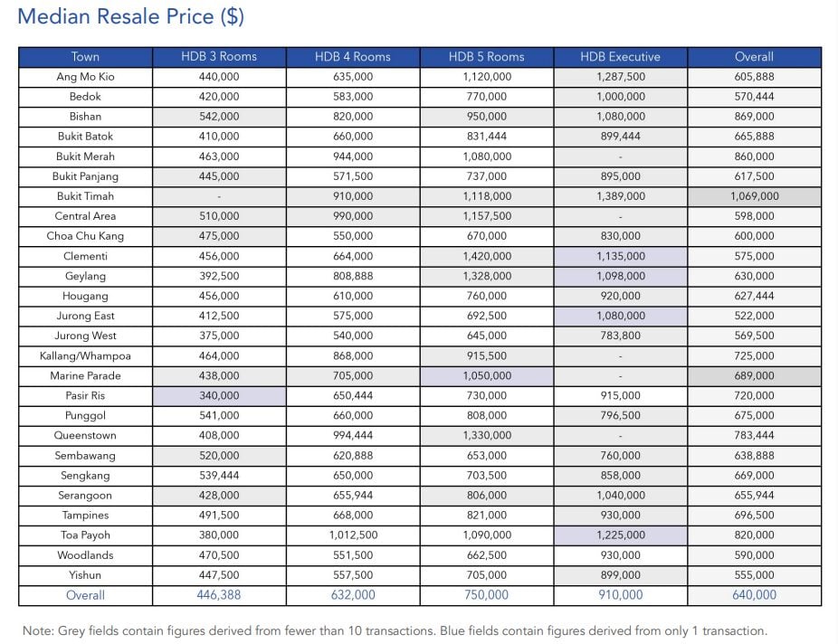Click the "HDB 3 Rooms" column header
The height and width of the screenshot is (644, 838).
(219, 56)
